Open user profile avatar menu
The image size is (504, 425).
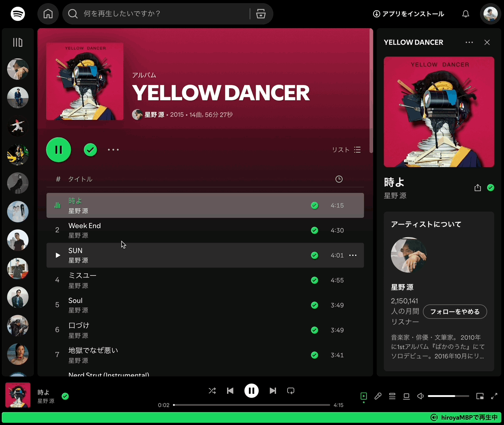pyautogui.click(x=491, y=14)
